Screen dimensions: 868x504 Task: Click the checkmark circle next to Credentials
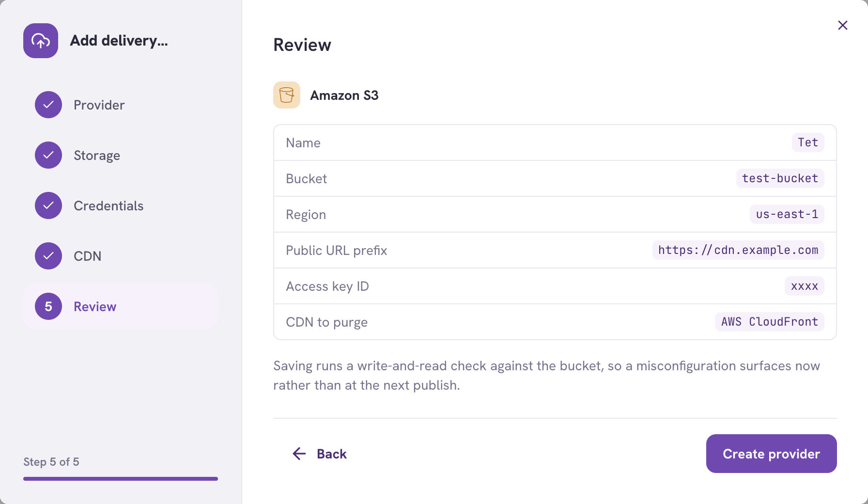pos(48,205)
